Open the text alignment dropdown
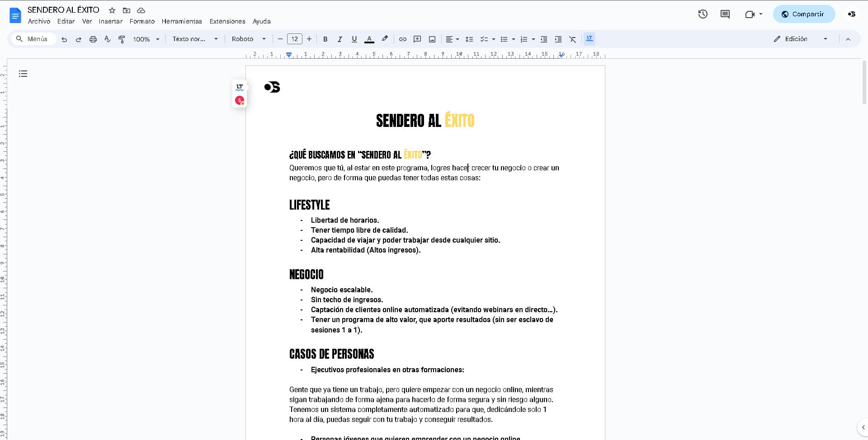868x440 pixels. point(452,39)
